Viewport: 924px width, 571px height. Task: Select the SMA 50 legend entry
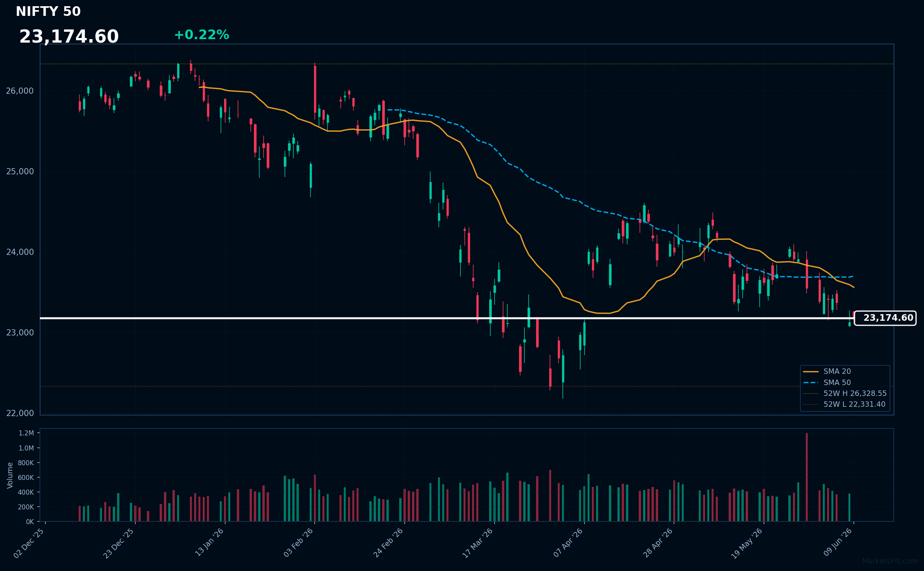[827, 383]
